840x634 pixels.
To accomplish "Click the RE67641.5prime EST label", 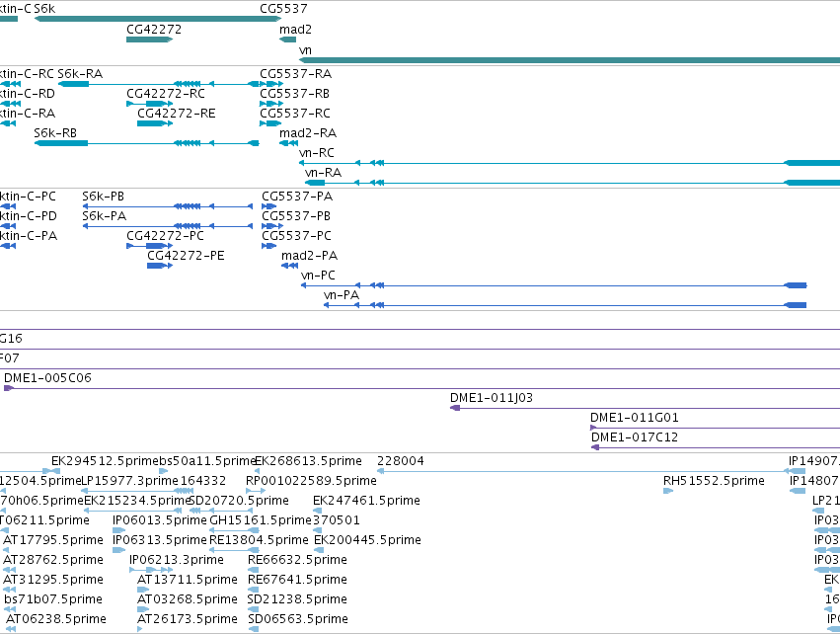I will click(x=297, y=580).
